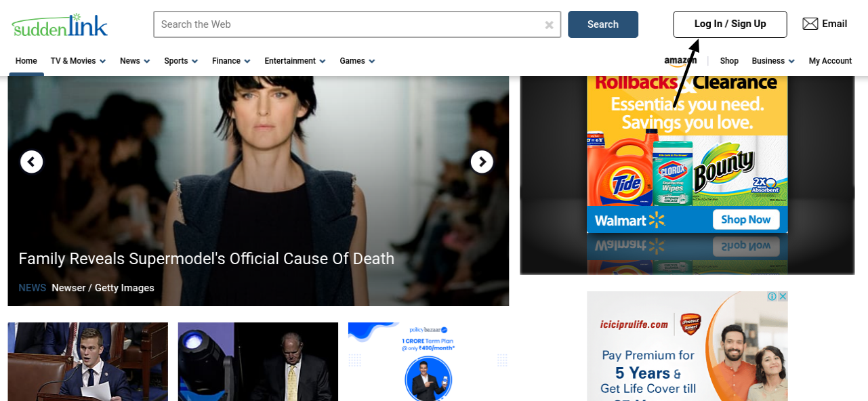Image resolution: width=868 pixels, height=401 pixels.
Task: Open the Shop link
Action: [x=729, y=61]
